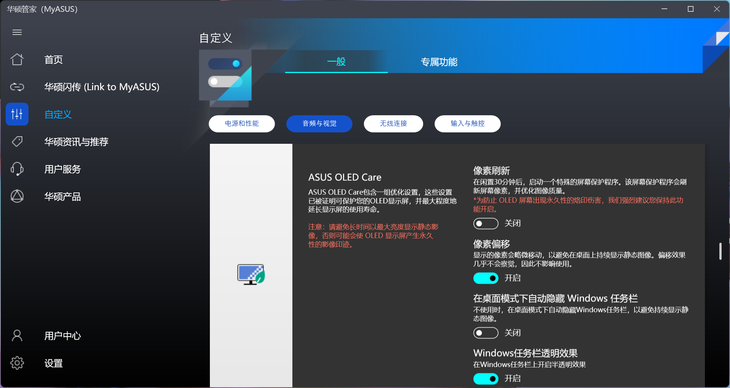Click the 华硕资讯与推荐 tag icon
The width and height of the screenshot is (730, 388).
(17, 142)
